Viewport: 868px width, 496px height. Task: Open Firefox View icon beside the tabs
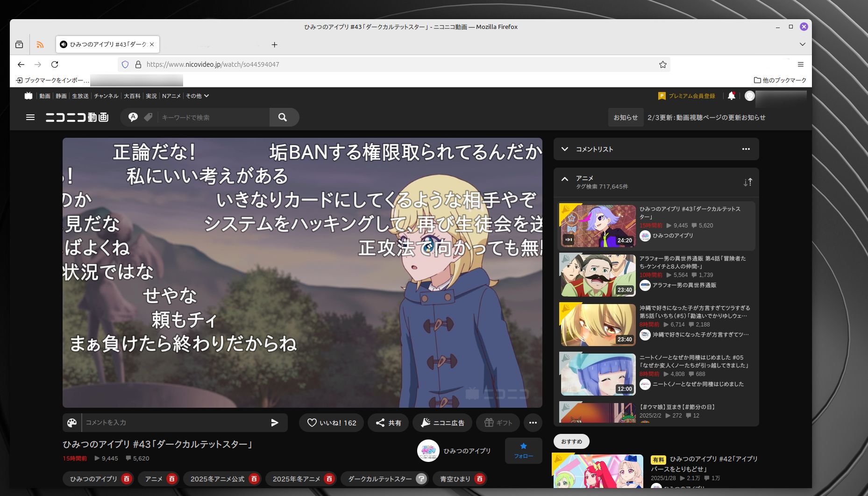pos(19,45)
